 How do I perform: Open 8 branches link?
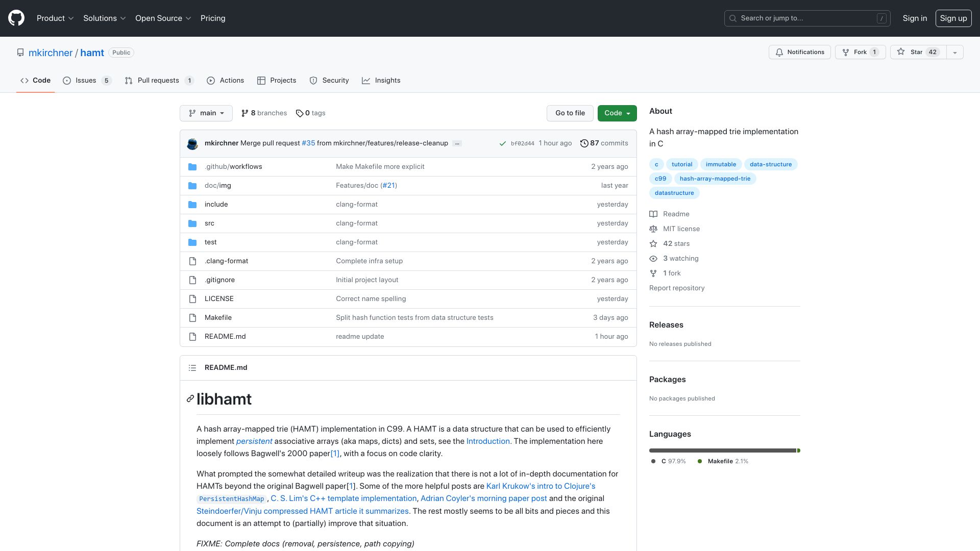click(x=264, y=113)
